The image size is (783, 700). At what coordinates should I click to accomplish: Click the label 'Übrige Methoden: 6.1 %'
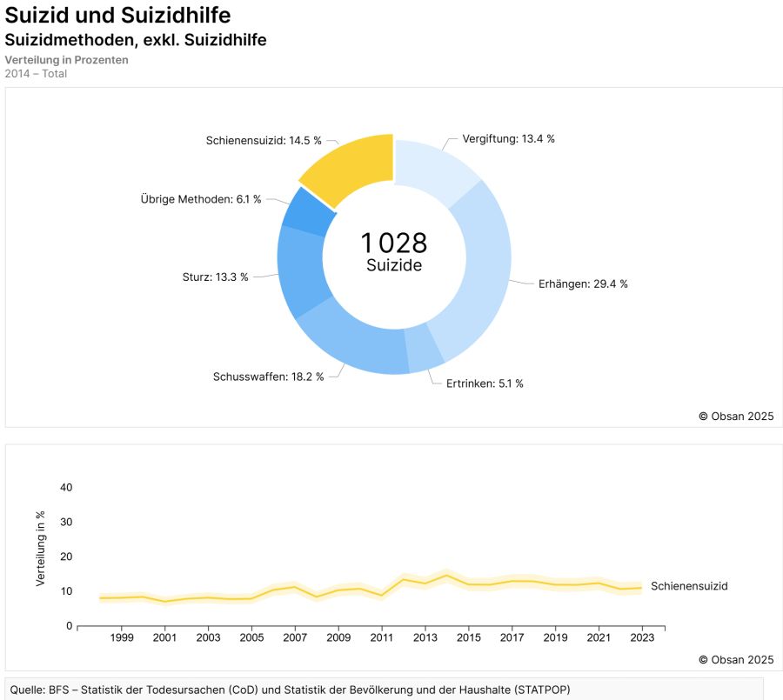(201, 199)
